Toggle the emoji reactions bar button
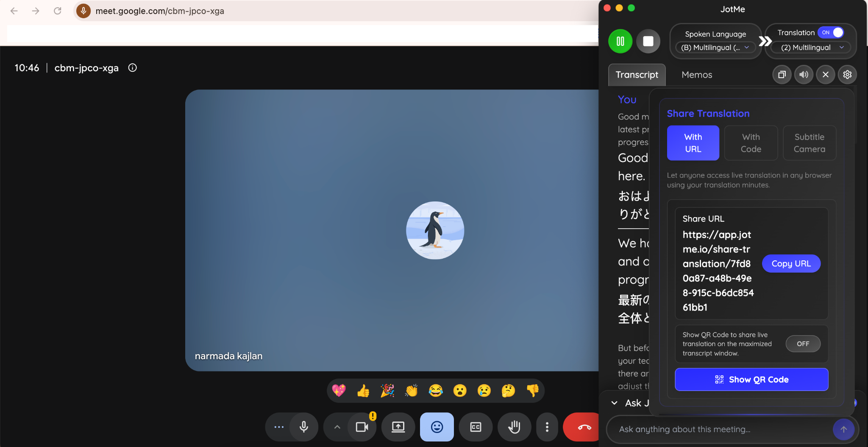Image resolution: width=868 pixels, height=447 pixels. tap(437, 427)
